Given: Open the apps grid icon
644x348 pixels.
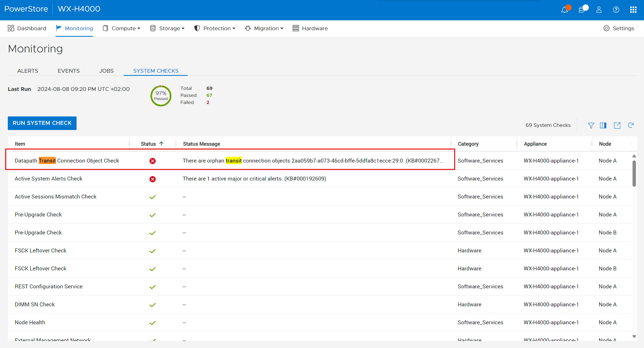Looking at the screenshot, I should click(633, 10).
